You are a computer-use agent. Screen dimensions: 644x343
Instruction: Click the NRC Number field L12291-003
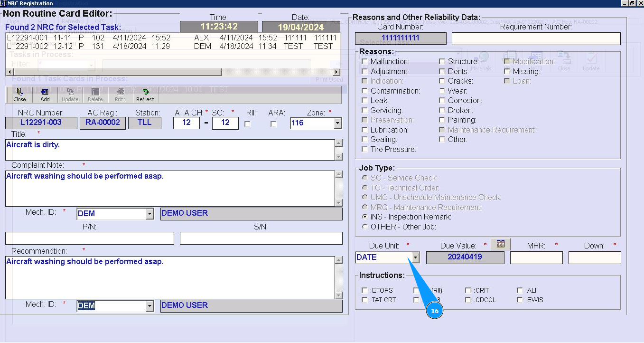pyautogui.click(x=41, y=123)
